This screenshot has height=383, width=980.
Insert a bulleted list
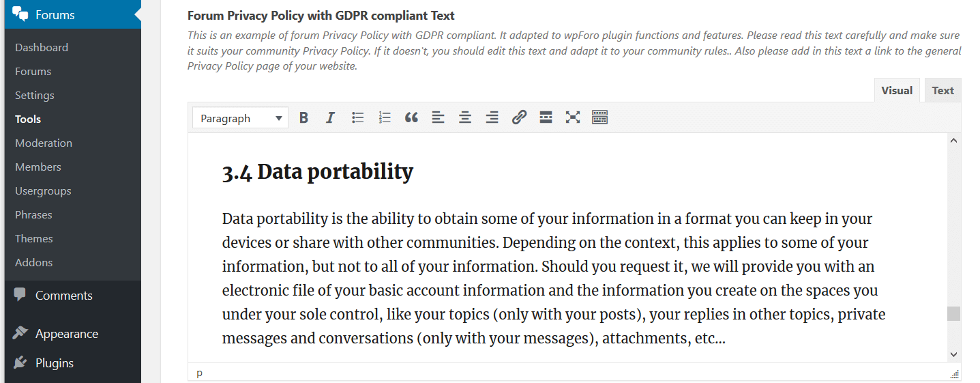(x=357, y=117)
